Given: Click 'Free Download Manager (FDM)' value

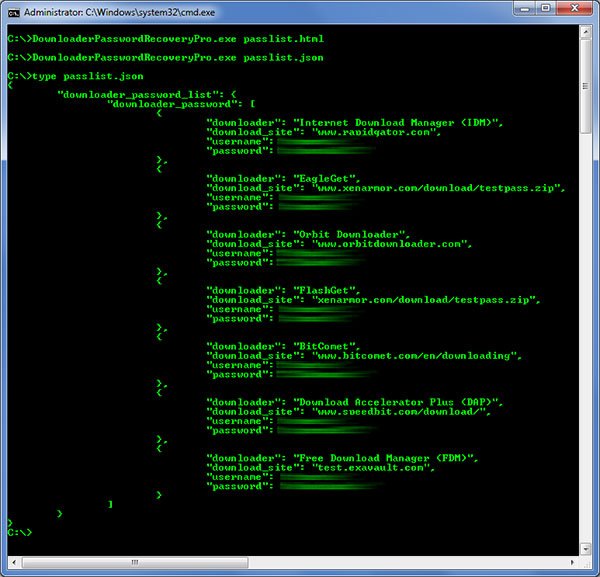Looking at the screenshot, I should (385, 458).
